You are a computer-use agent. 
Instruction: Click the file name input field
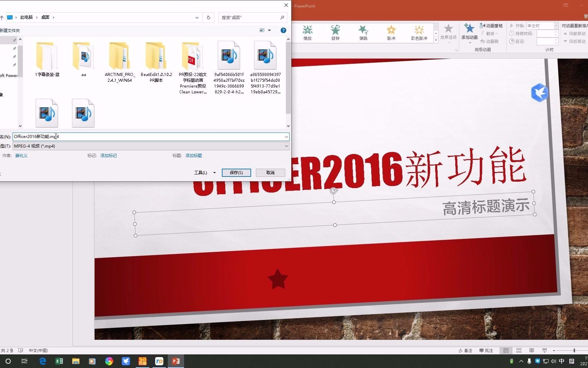click(x=148, y=137)
